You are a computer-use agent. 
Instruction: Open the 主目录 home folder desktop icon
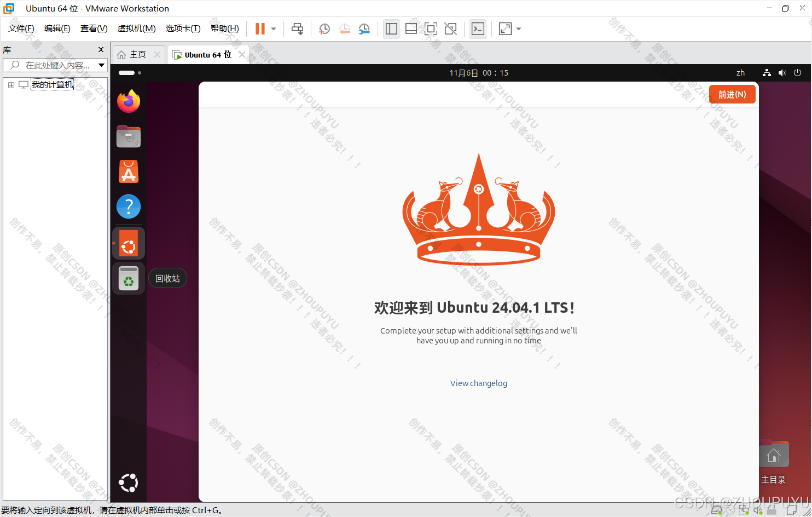774,463
